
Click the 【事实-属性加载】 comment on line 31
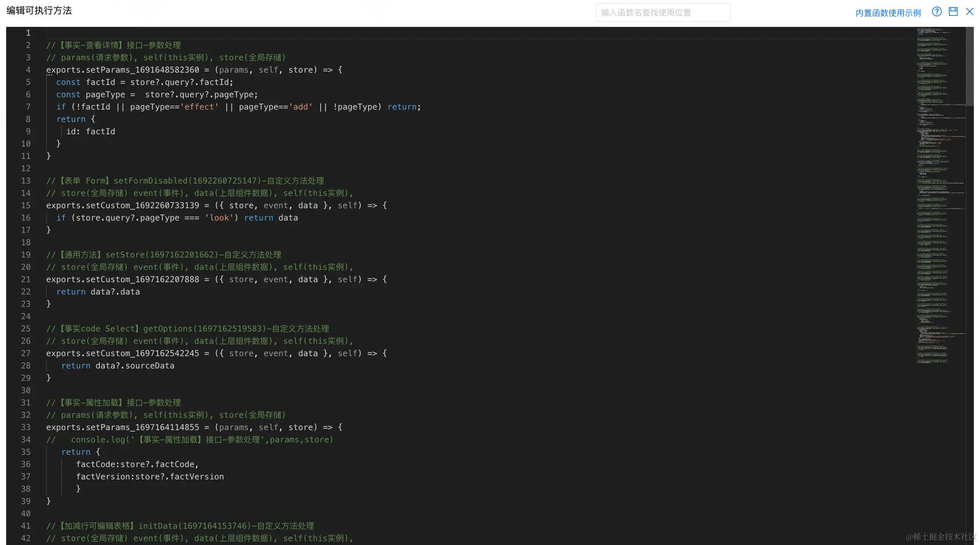point(113,403)
